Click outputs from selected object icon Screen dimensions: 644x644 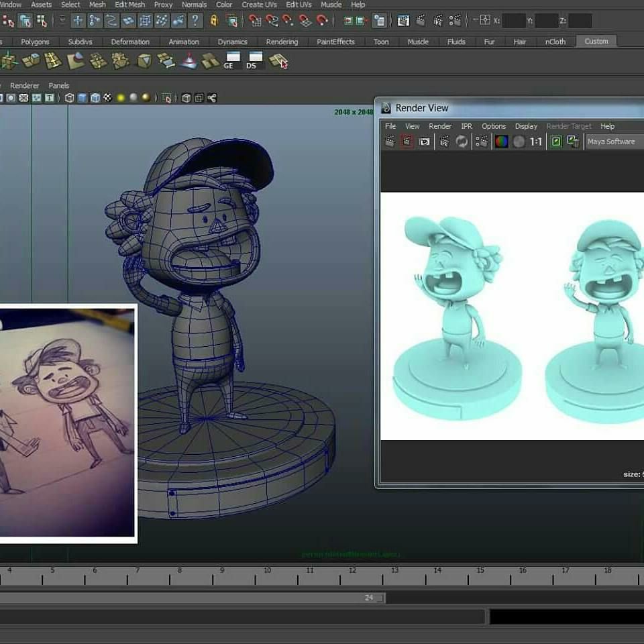[362, 21]
